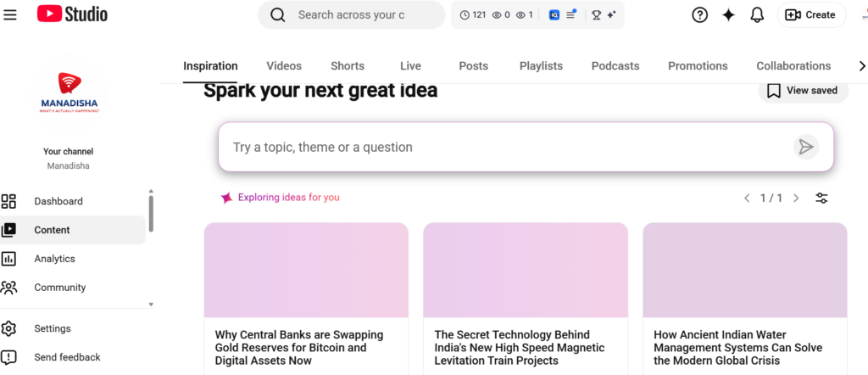Click Send feedback in the sidebar

point(73,357)
